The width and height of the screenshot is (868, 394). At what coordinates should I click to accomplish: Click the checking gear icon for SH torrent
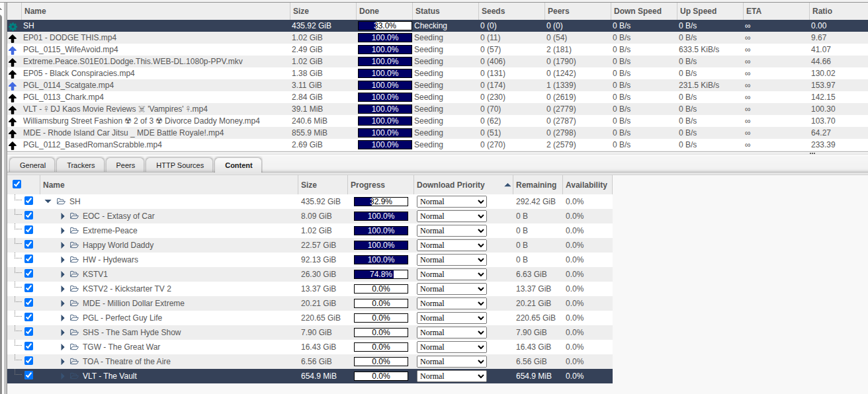(x=13, y=26)
